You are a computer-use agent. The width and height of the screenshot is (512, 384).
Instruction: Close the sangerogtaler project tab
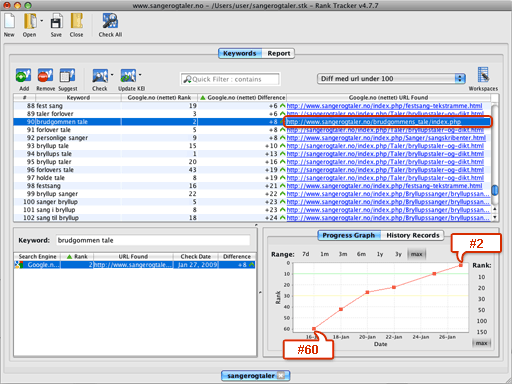[x=281, y=376]
